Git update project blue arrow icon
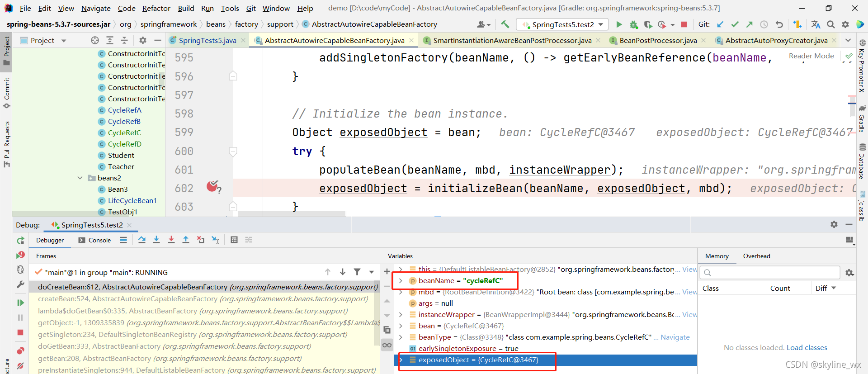This screenshot has width=868, height=374. coord(720,24)
